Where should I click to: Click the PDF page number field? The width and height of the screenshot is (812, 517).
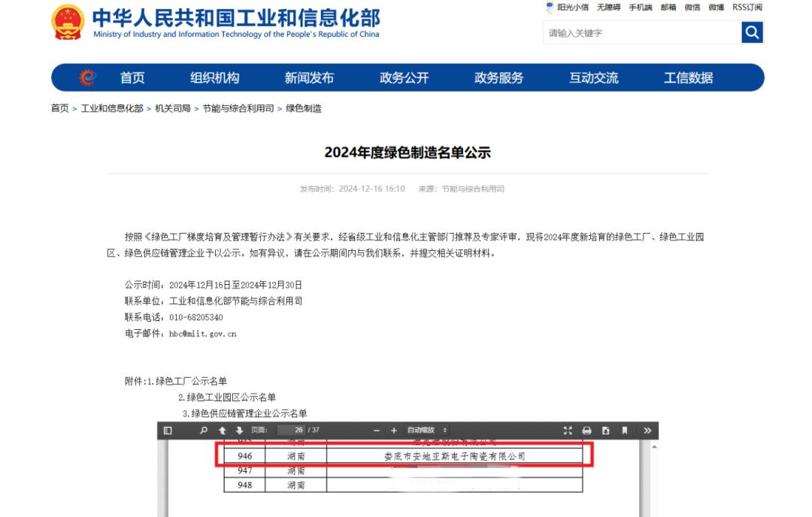pos(289,431)
